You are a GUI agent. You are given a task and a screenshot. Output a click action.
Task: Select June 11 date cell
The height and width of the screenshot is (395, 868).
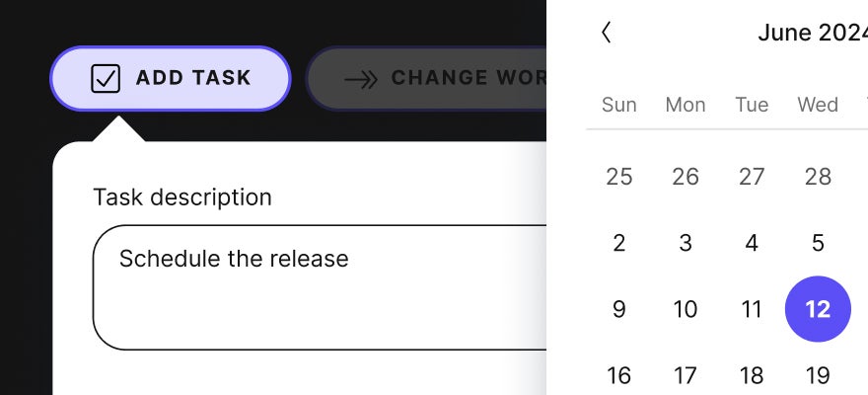[751, 309]
